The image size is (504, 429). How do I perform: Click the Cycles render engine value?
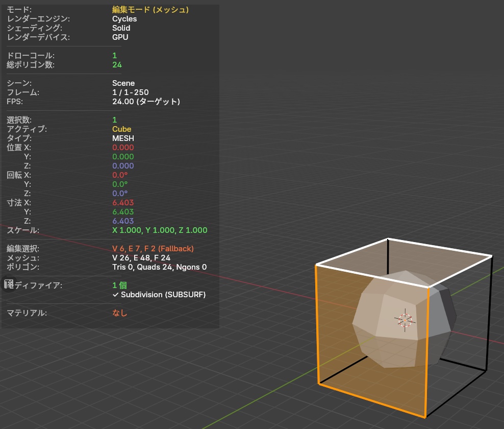[124, 19]
